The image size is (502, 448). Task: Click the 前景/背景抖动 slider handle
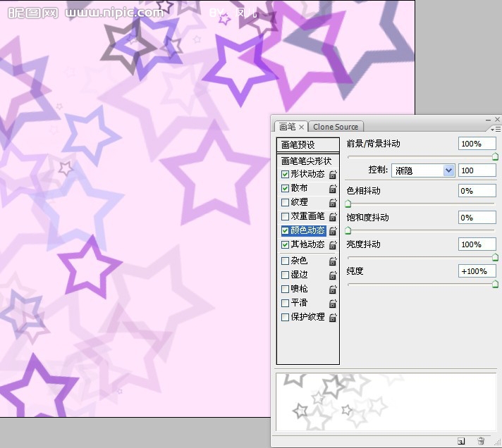[495, 156]
